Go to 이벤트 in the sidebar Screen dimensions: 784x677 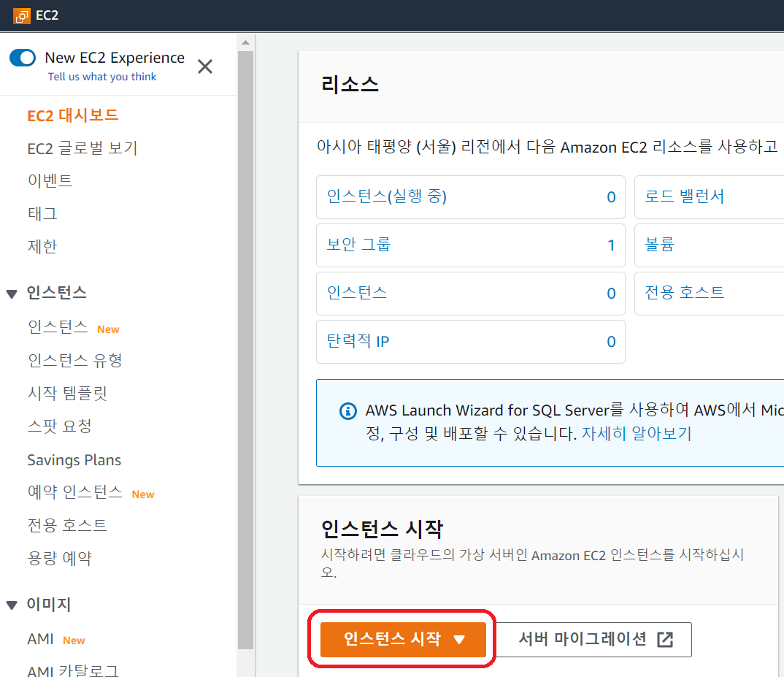pos(50,180)
